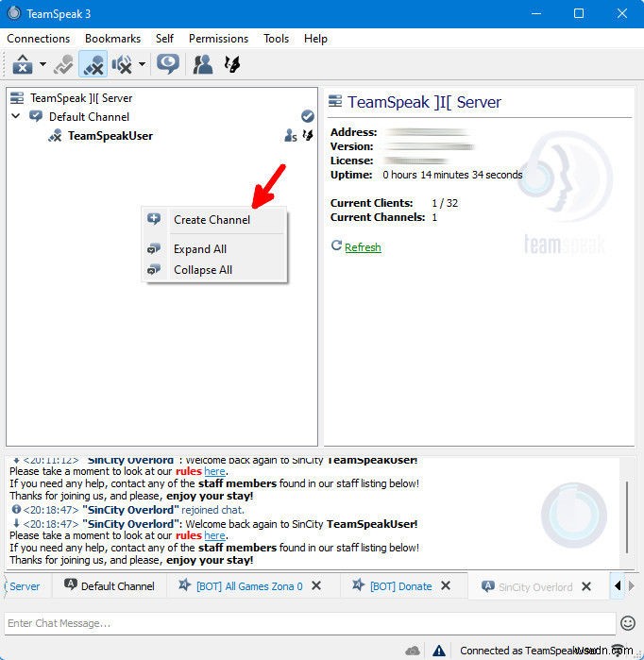Click the refresh arrow icon near Refresh
Viewport: 644px width, 660px height.
336,245
